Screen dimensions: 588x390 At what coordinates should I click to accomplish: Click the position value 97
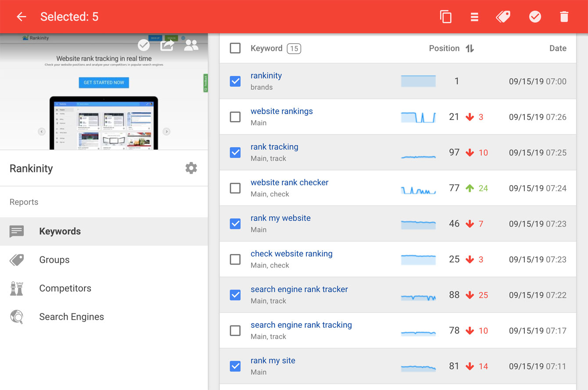454,152
